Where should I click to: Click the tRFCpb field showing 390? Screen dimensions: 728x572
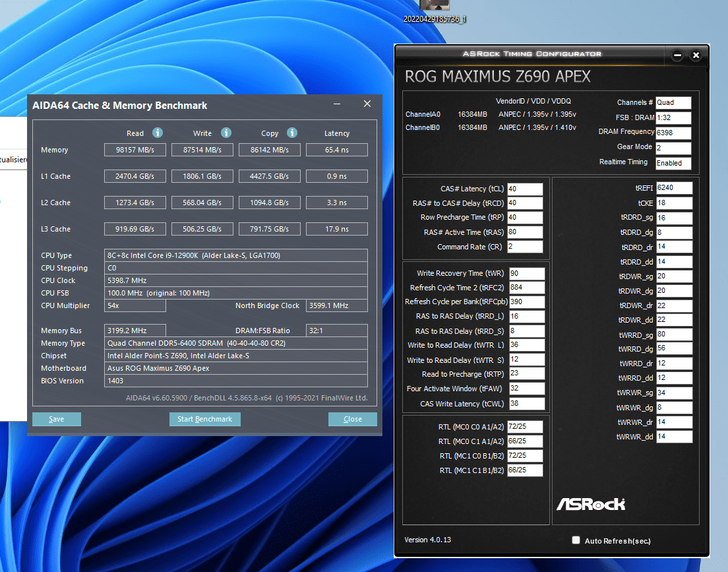[526, 302]
